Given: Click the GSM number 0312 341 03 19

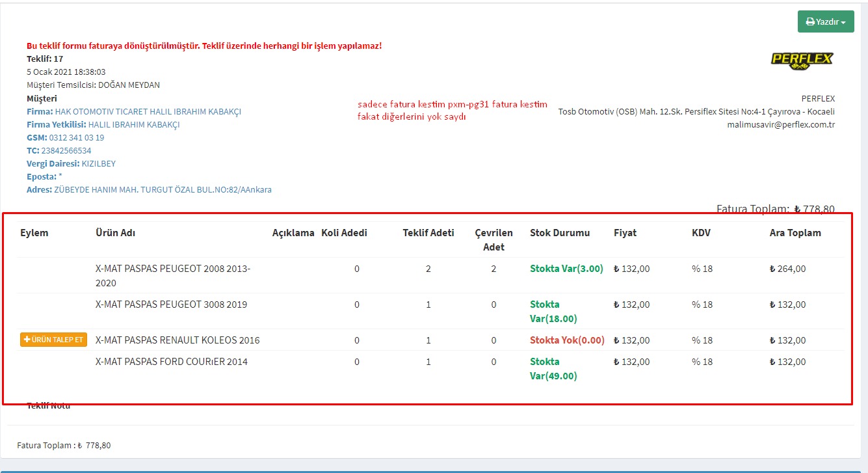Looking at the screenshot, I should pos(77,137).
